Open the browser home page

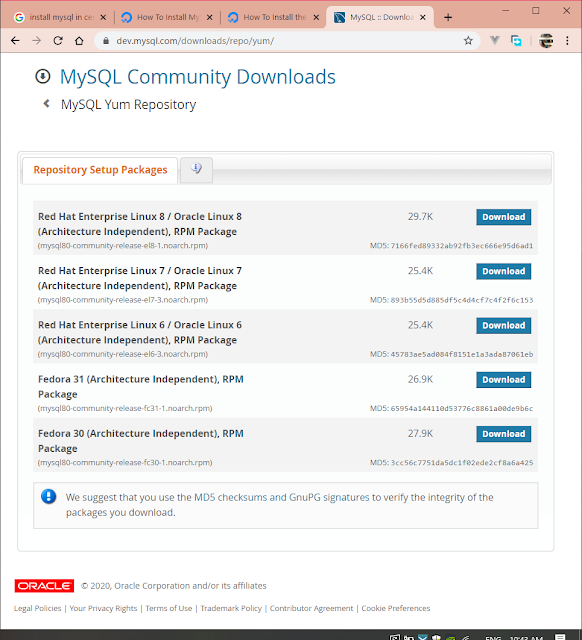tap(79, 40)
